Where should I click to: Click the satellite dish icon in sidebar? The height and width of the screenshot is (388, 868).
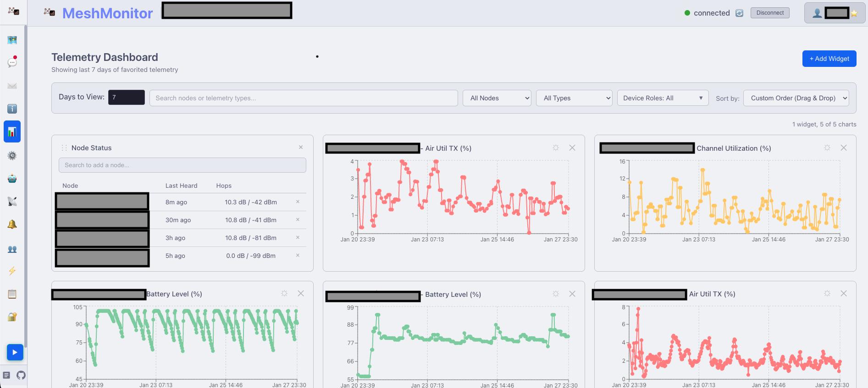(x=12, y=201)
